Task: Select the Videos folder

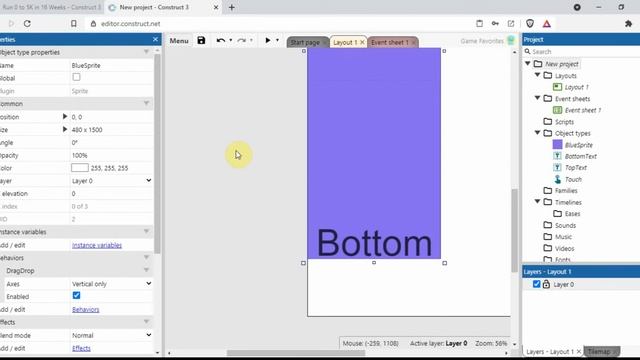Action: click(564, 248)
